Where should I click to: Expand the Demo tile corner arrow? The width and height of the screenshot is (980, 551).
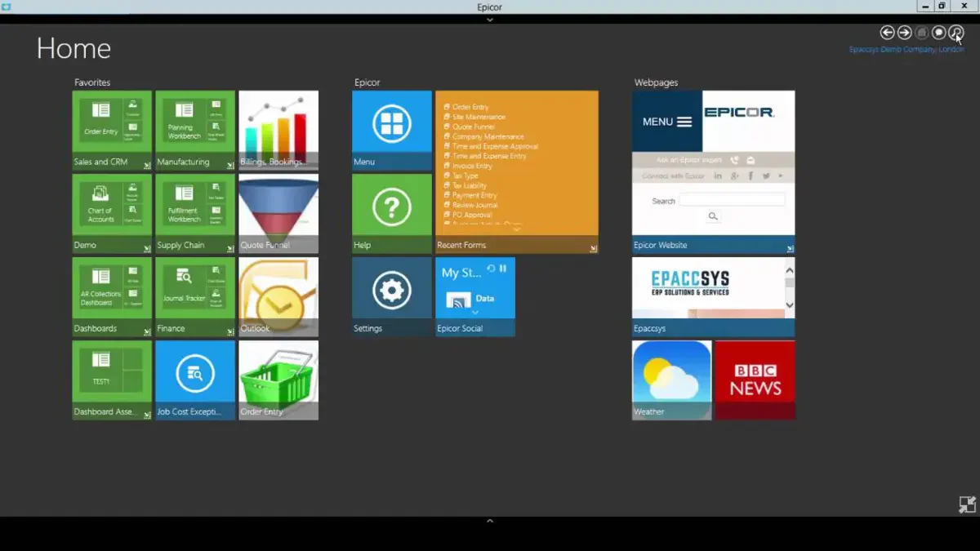(148, 249)
